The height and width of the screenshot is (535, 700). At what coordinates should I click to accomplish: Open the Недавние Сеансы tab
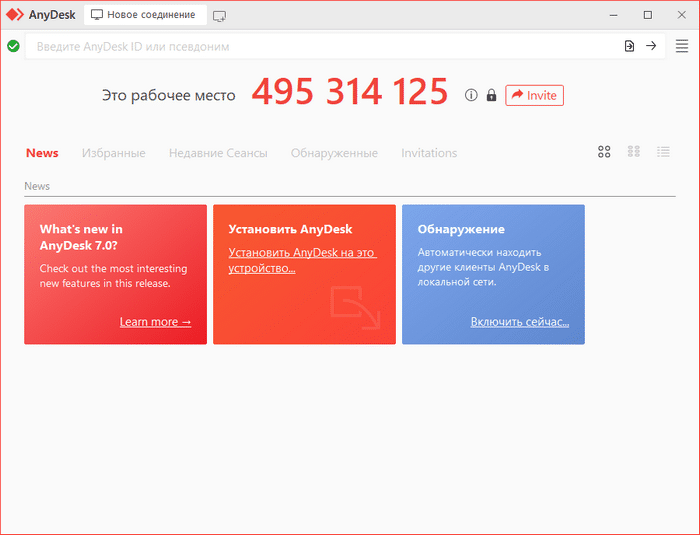[x=218, y=153]
